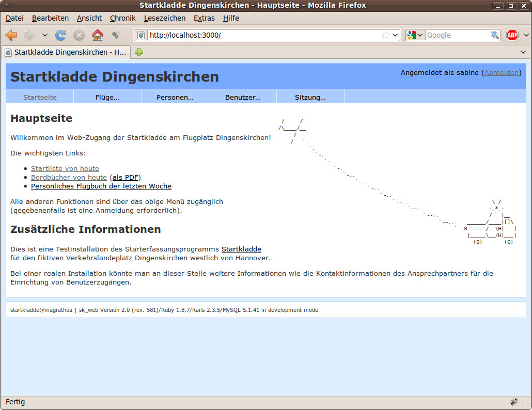The width and height of the screenshot is (532, 410).
Task: Open the list all tabs dropdown
Action: (523, 52)
